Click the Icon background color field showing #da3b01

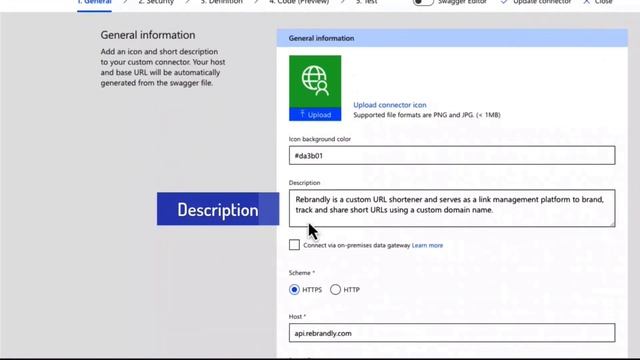click(452, 156)
